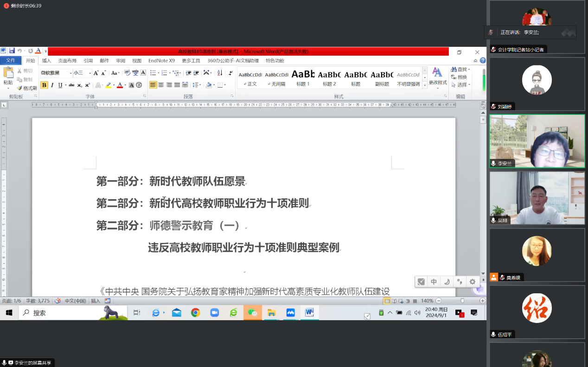Expand the font size dropdown 小三
Viewport: 588px width, 367px height.
(x=89, y=73)
